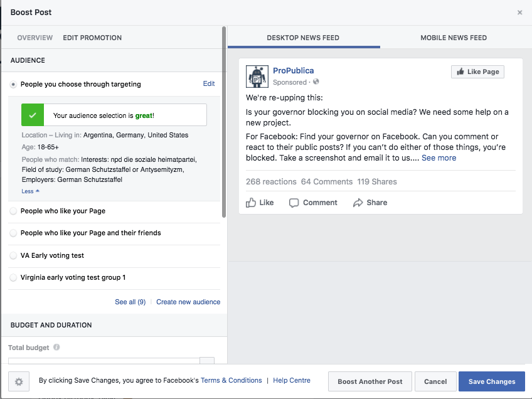Click the green audience checkmark icon
Viewport: 532px width, 399px height.
(x=33, y=115)
